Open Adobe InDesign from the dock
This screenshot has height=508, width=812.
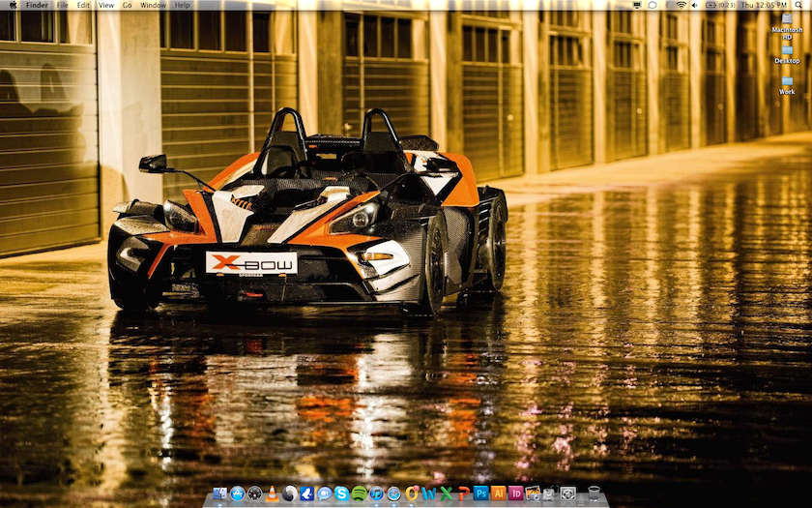click(516, 493)
